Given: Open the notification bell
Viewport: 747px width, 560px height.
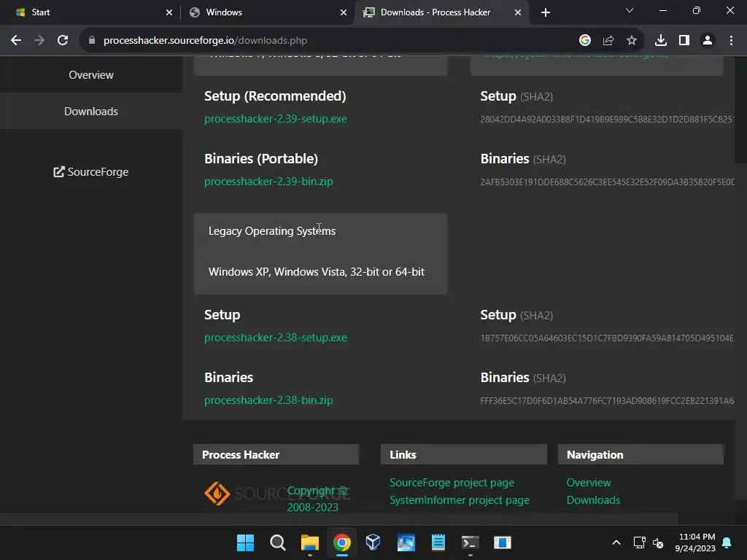Looking at the screenshot, I should tap(727, 542).
